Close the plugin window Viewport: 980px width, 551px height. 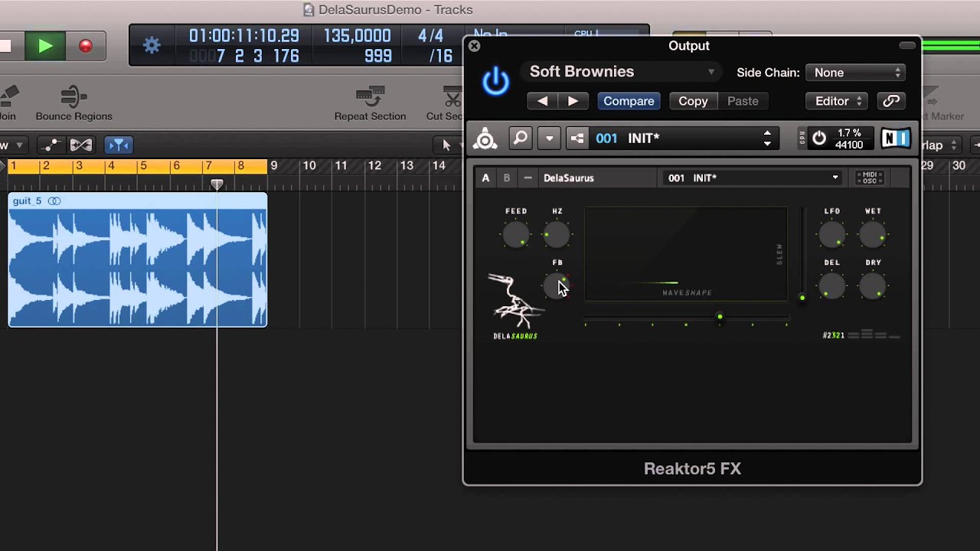tap(474, 46)
